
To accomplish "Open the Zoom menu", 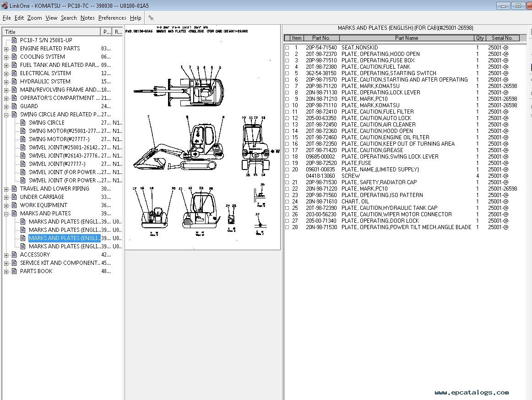I will tap(34, 18).
